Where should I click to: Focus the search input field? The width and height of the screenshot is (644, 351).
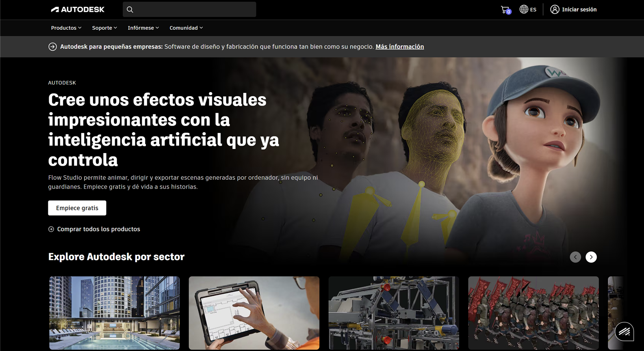(189, 9)
